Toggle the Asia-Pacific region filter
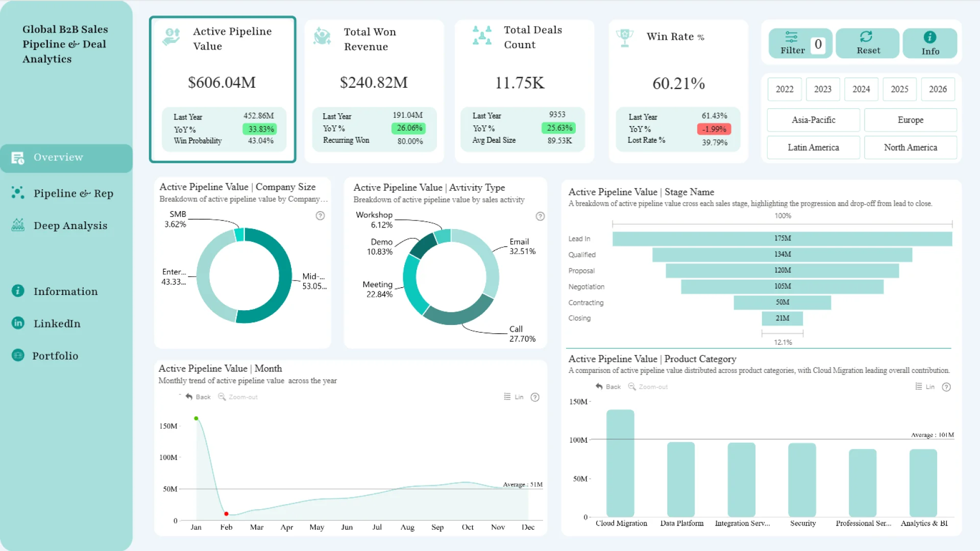The width and height of the screenshot is (980, 551). pyautogui.click(x=813, y=120)
